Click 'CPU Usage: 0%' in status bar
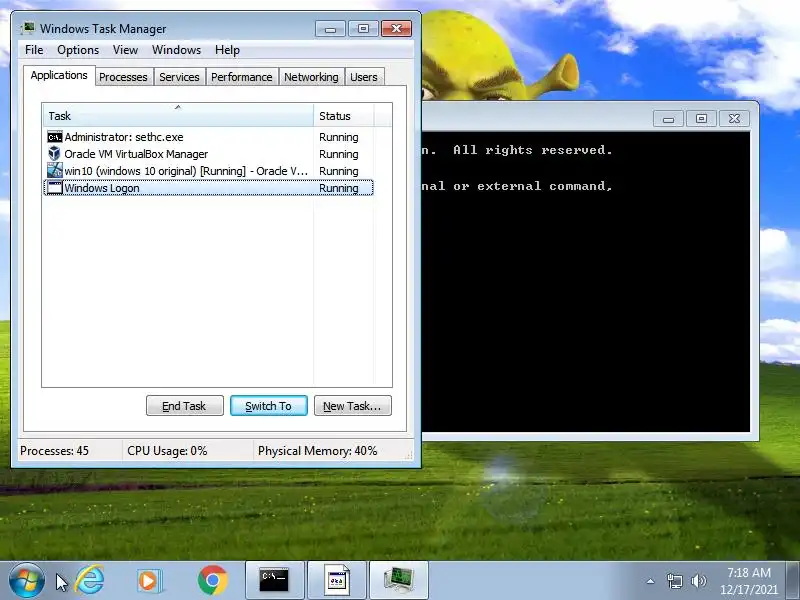 coord(167,451)
